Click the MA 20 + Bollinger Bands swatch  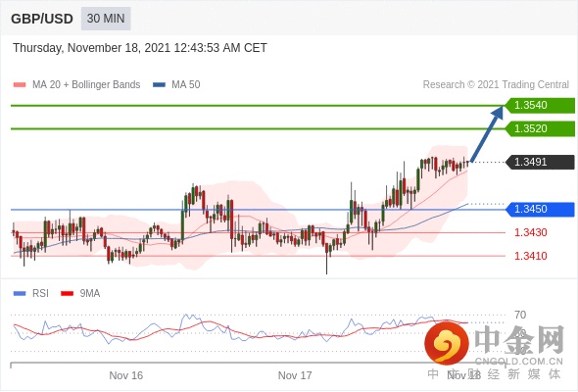point(20,85)
